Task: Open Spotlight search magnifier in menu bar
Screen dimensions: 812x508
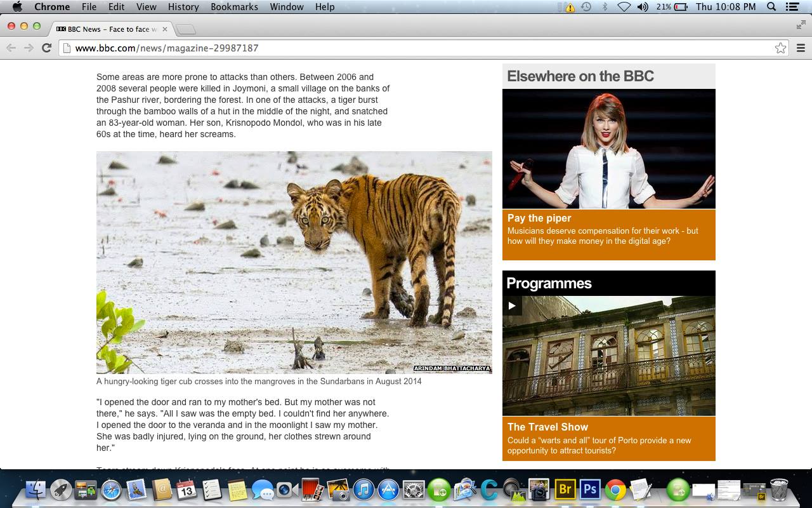Action: [x=771, y=7]
